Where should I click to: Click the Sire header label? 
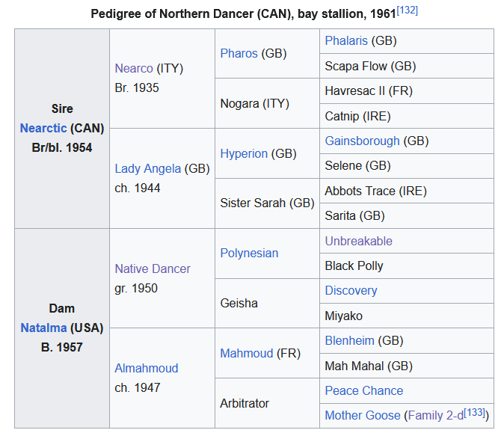(x=62, y=109)
